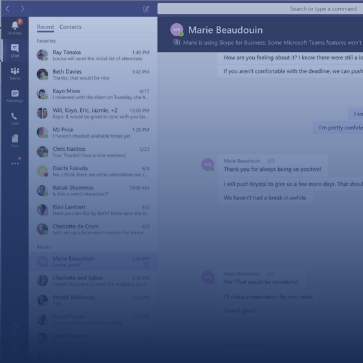Click Kayo Miwa's avatar
This screenshot has height=363, width=363.
tap(42, 94)
